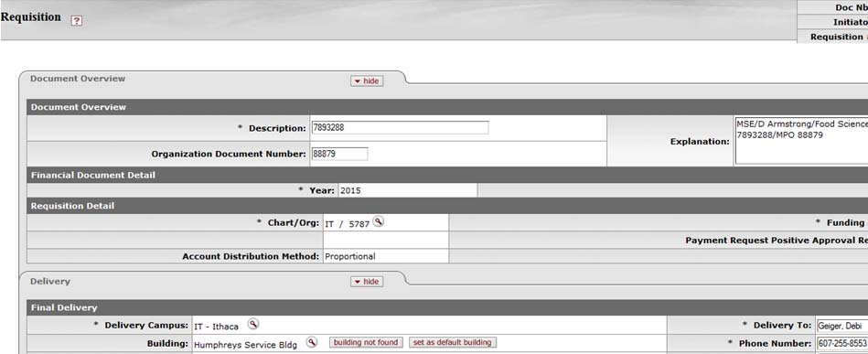Click the Final Delivery heading

64,307
